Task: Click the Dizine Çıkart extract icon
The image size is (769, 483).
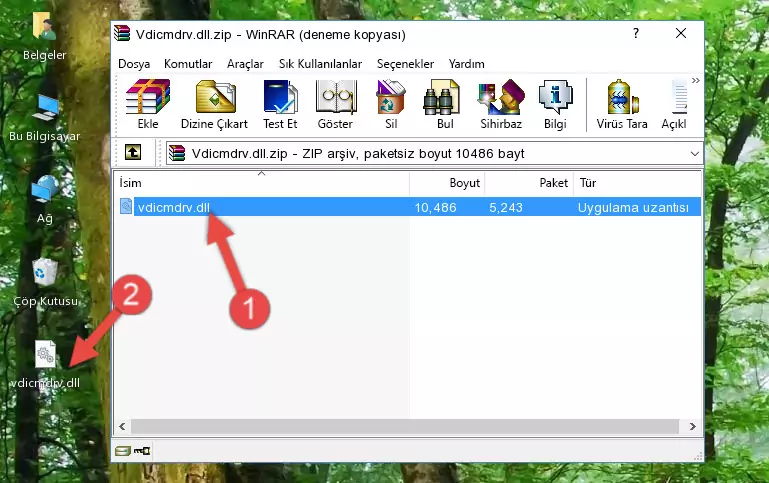Action: pos(214,104)
